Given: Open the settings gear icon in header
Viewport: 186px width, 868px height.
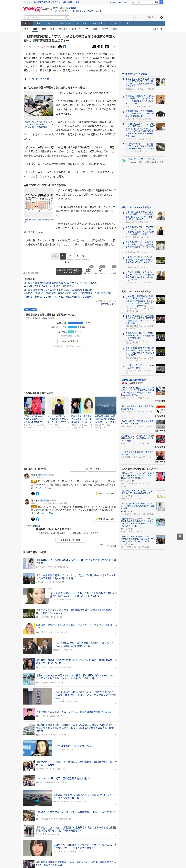Looking at the screenshot, I should (161, 17).
